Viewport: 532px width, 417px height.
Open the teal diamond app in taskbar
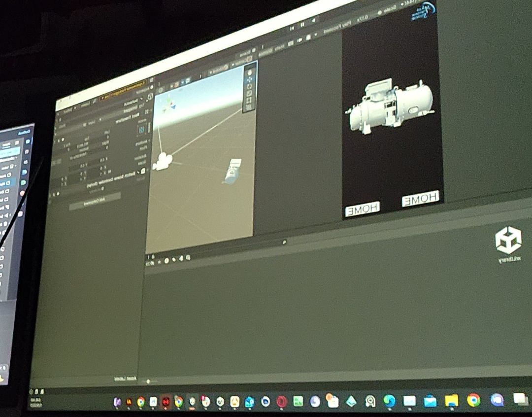click(x=351, y=401)
